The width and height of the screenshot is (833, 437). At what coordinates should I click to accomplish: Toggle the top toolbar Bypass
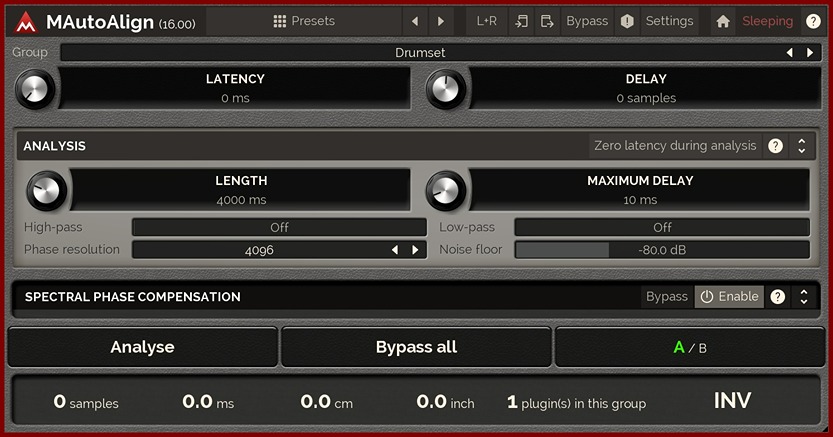point(586,21)
